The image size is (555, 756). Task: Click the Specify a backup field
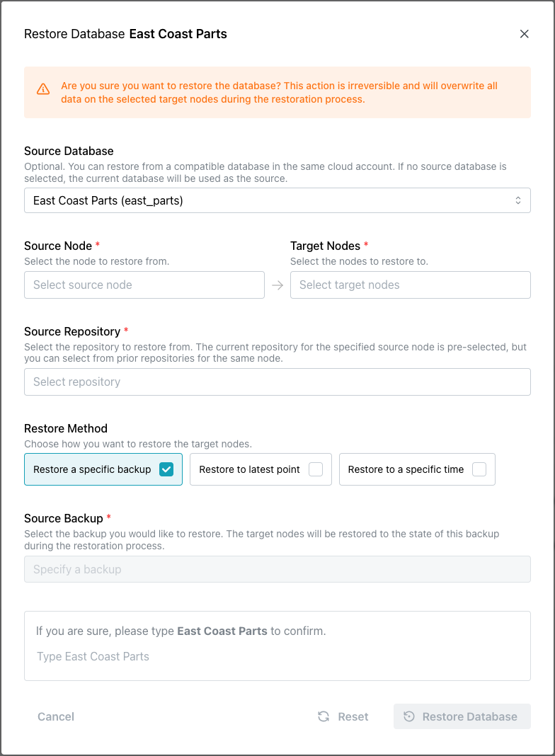pos(277,570)
